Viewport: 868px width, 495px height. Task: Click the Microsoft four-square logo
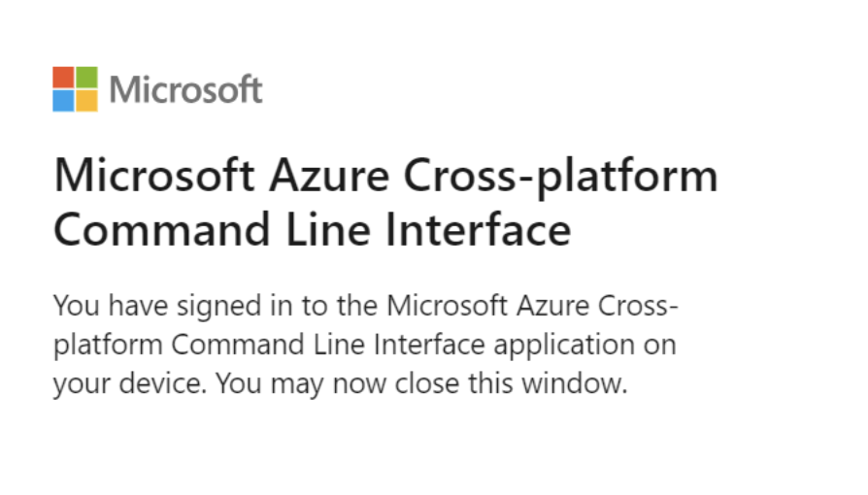coord(75,89)
